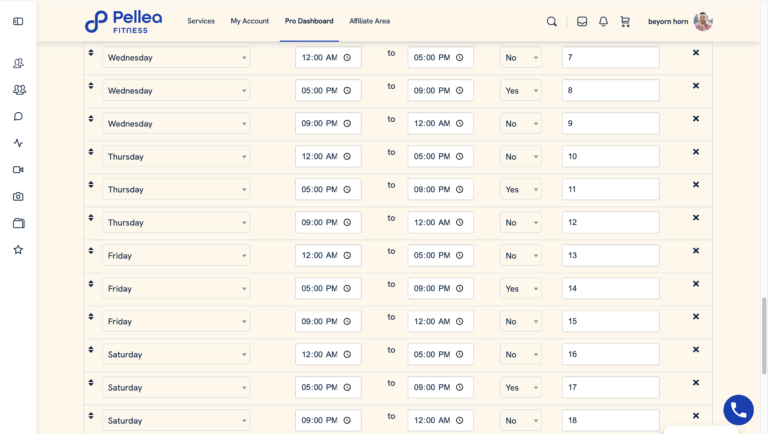The width and height of the screenshot is (768, 434).
Task: Open the star favorites sidebar icon
Action: click(18, 250)
